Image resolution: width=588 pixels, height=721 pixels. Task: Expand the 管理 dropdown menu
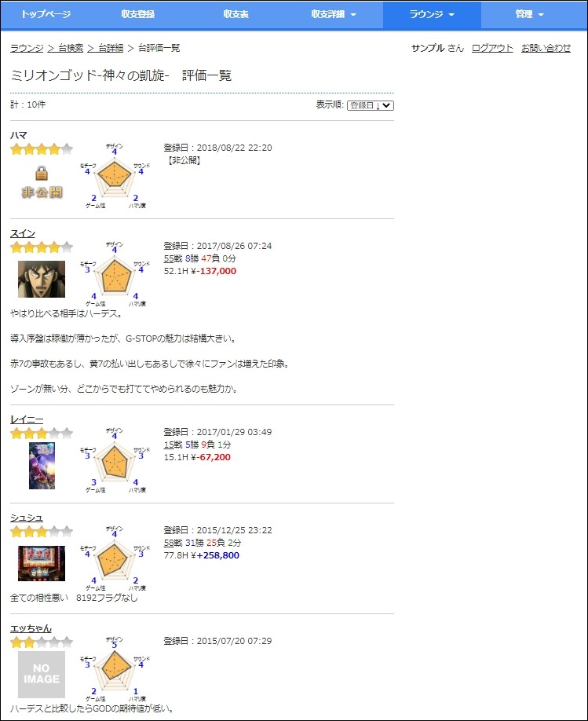[x=530, y=14]
